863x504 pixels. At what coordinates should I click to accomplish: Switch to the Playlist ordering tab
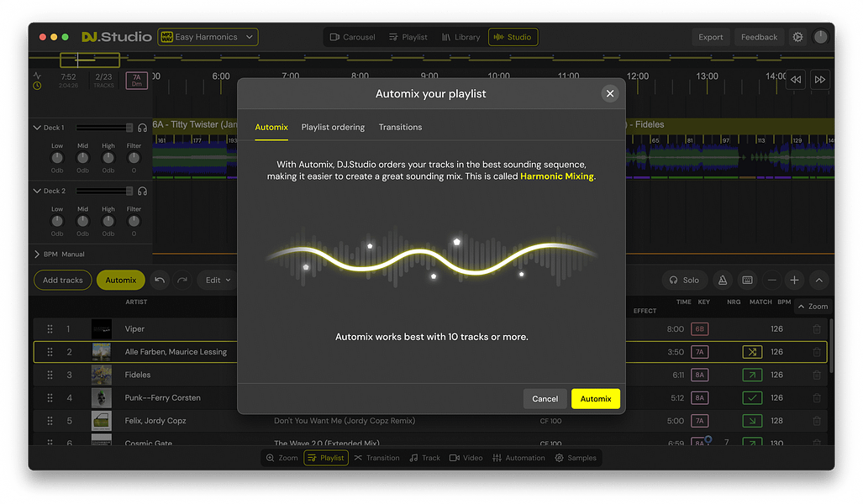[x=333, y=127]
